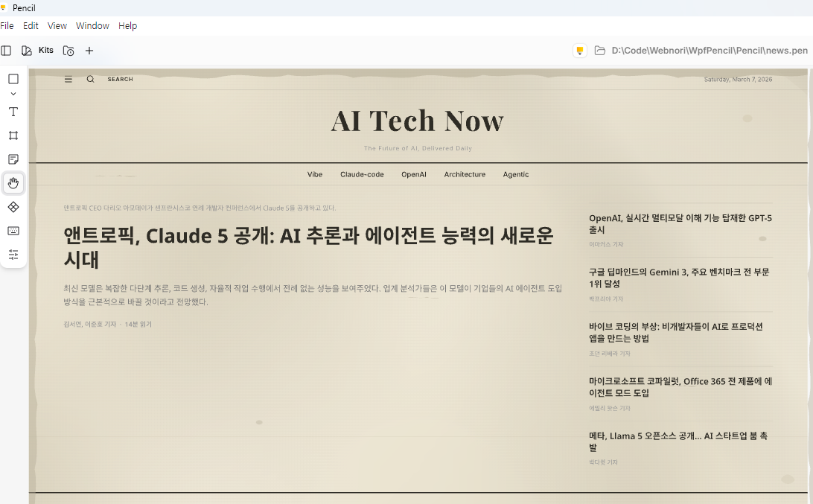Open the Kits library

click(x=38, y=51)
